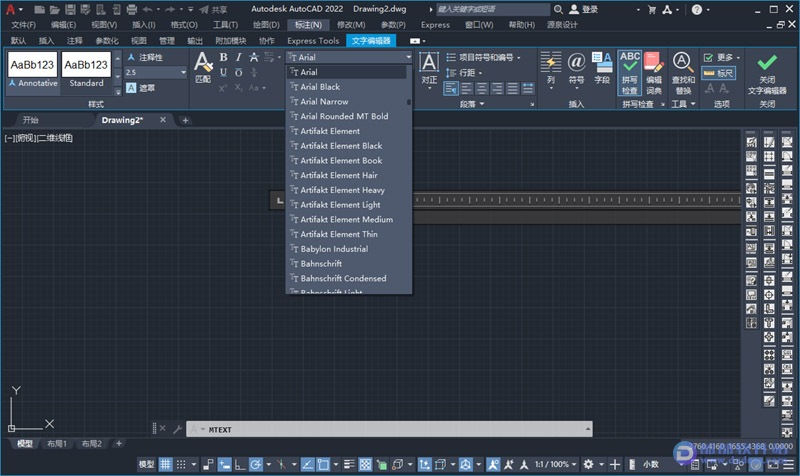Switch to the 布局1 layout tab
This screenshot has height=476, width=800.
tap(57, 443)
